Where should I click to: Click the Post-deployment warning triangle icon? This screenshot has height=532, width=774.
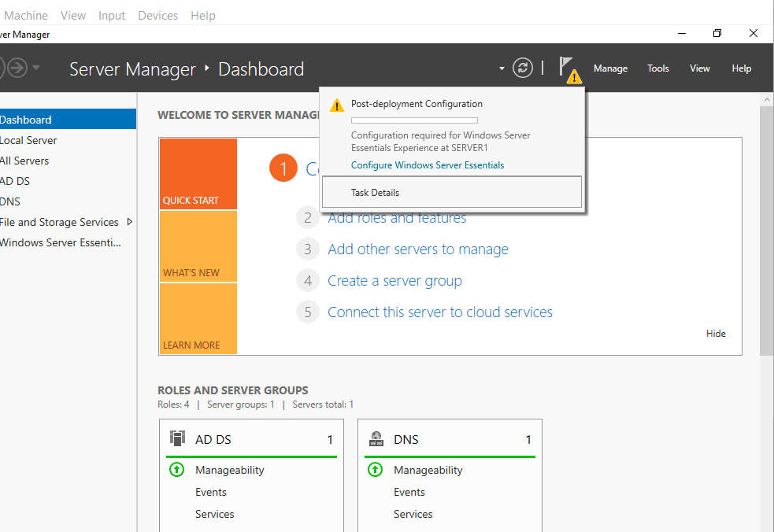[337, 105]
